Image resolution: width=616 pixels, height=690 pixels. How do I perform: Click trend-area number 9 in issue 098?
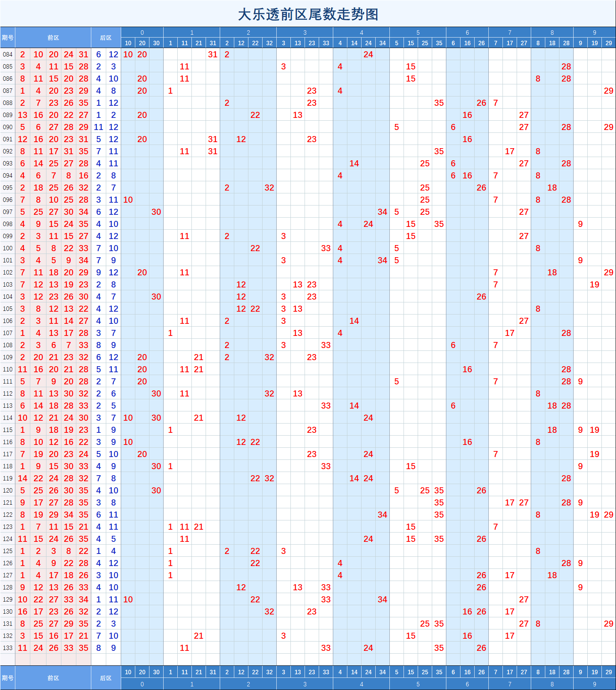tap(580, 224)
